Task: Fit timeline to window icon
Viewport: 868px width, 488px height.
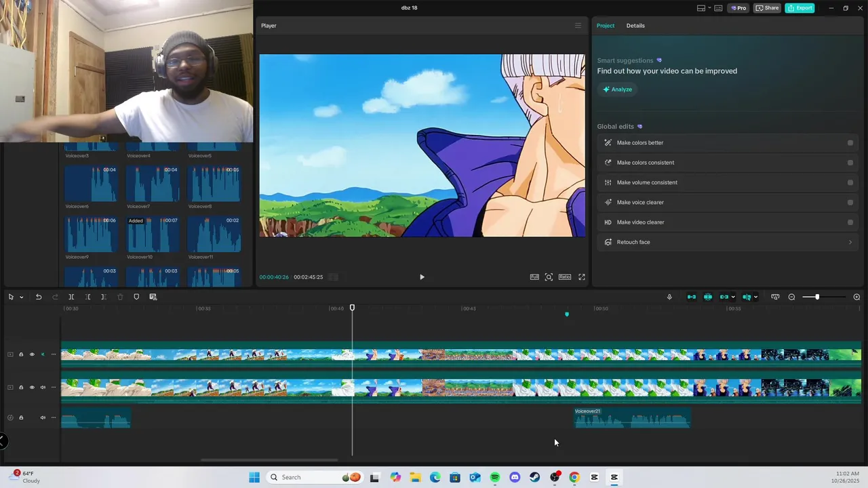Action: coord(775,297)
